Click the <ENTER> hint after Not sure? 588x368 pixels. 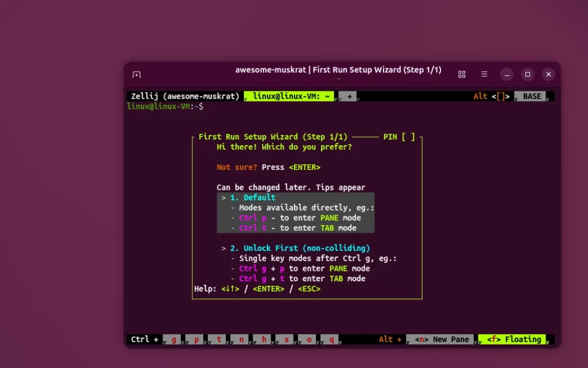click(x=304, y=167)
